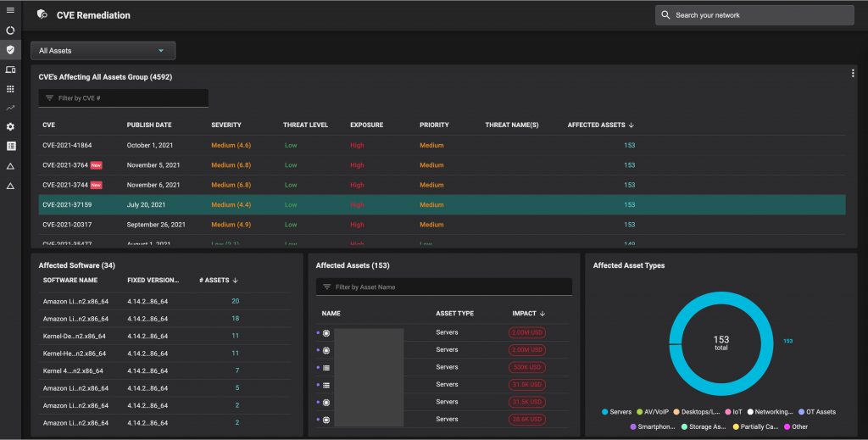Open the hamburger navigation menu
This screenshot has height=440, width=868.
10,10
